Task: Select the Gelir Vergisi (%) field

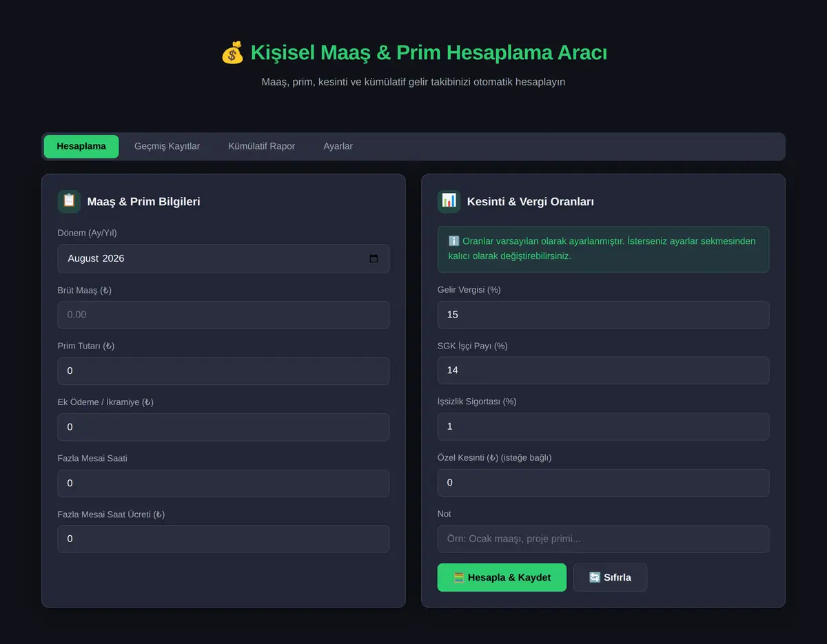Action: tap(603, 315)
